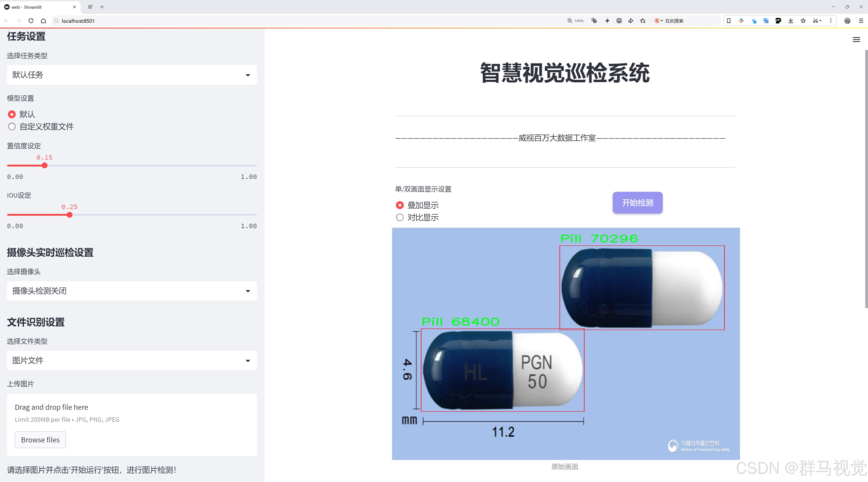Click the translate page icon in address bar

tap(594, 21)
